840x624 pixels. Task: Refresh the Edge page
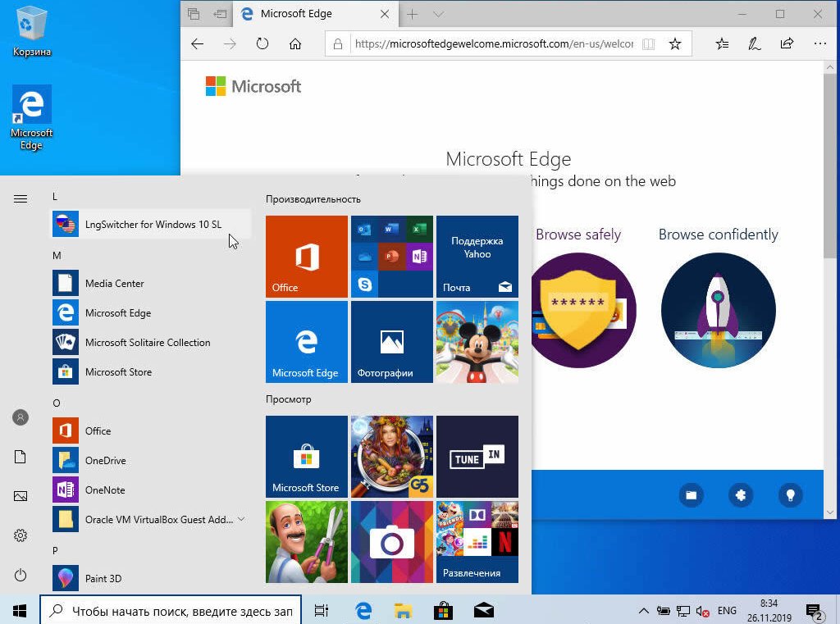[x=262, y=44]
